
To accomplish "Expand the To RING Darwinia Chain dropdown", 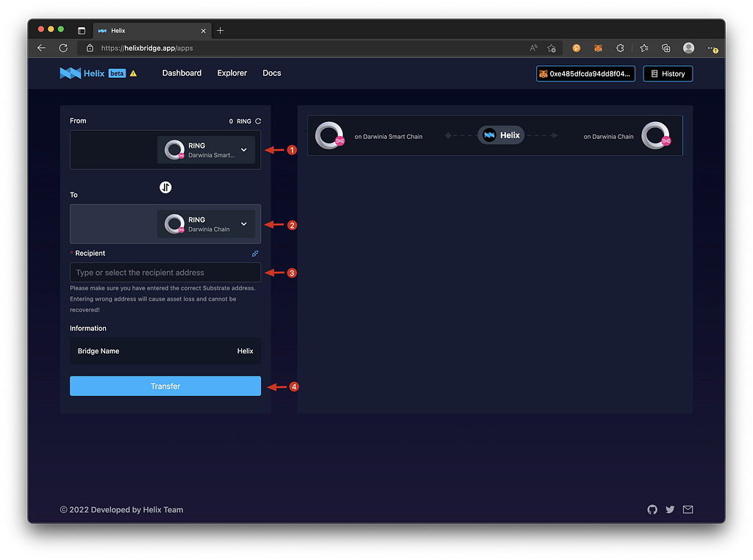I will tap(206, 224).
